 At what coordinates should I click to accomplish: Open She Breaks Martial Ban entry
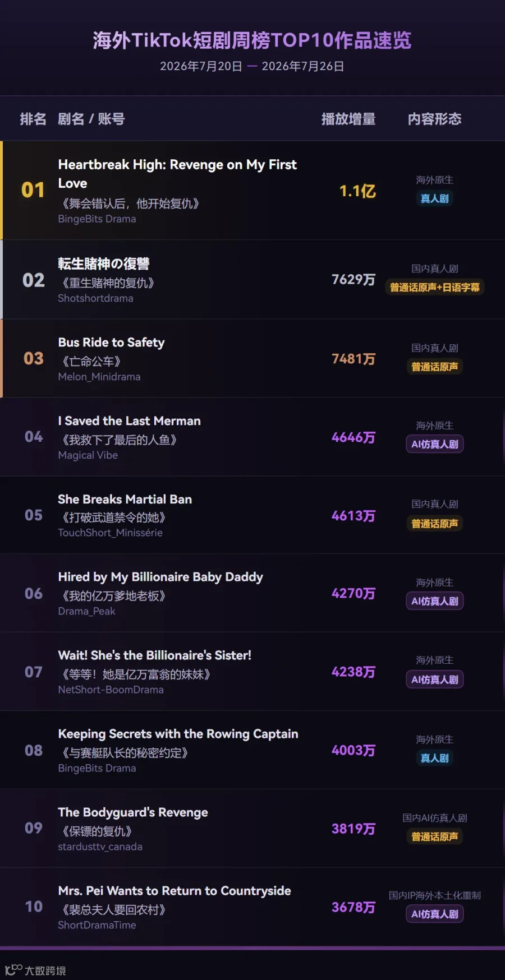coord(125,499)
